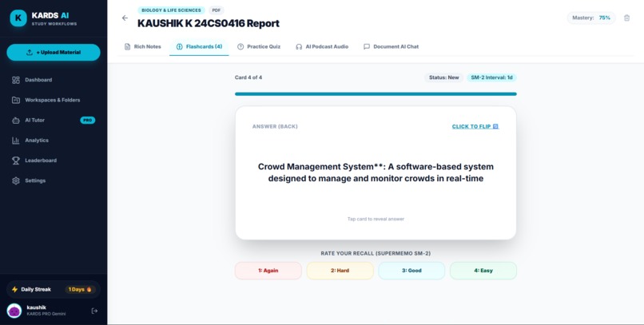Click the AI Podcast headphones icon
The image size is (644, 325).
click(299, 47)
